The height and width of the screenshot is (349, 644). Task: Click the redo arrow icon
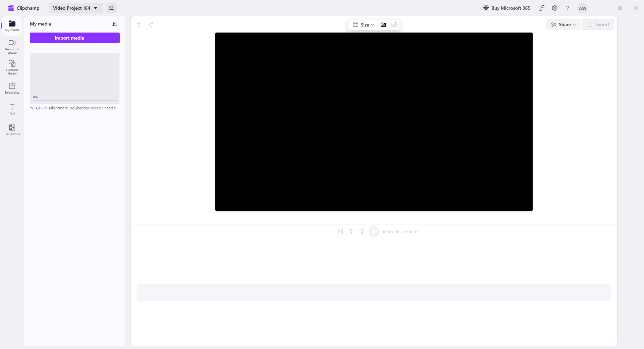151,24
